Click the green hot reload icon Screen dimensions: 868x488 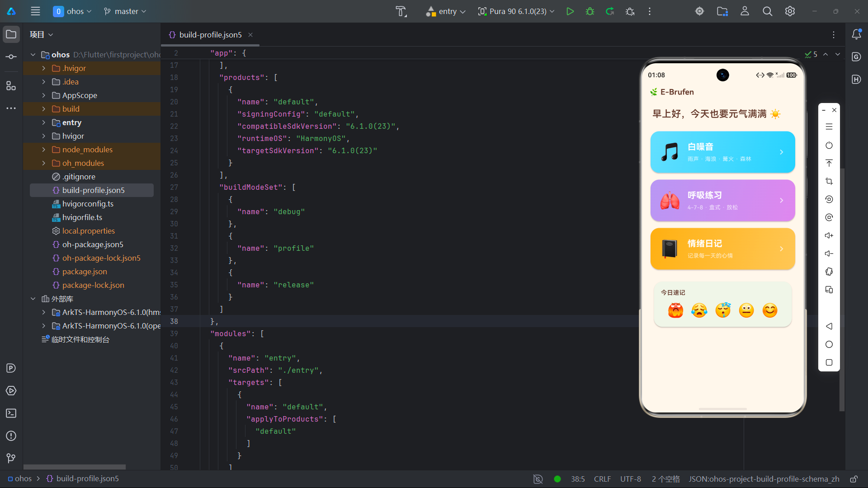610,11
